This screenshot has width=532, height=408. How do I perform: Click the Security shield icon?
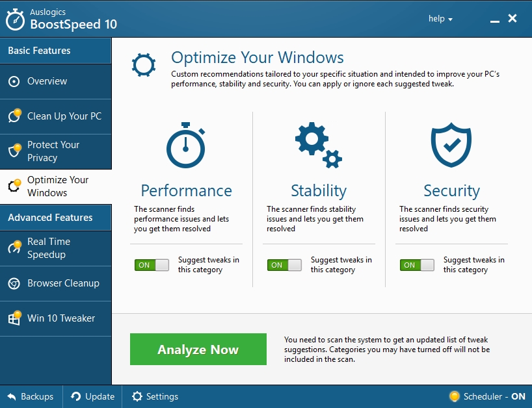[x=451, y=146]
